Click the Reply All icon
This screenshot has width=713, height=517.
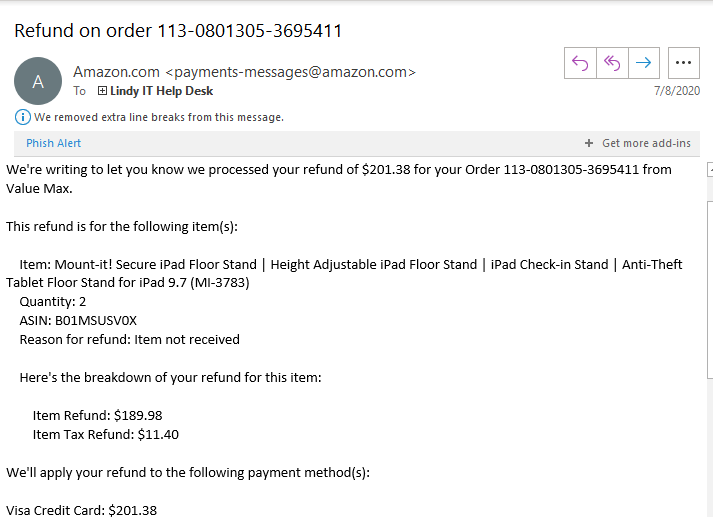coord(612,62)
